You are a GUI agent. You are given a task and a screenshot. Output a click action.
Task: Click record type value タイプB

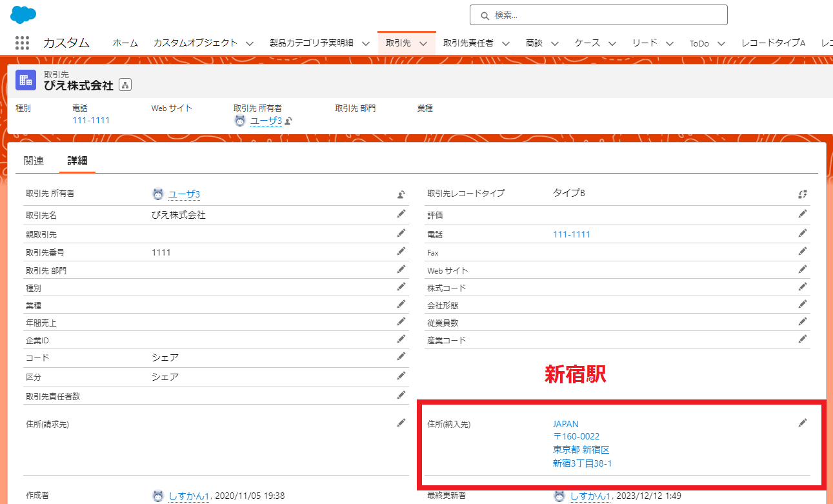pyautogui.click(x=569, y=193)
